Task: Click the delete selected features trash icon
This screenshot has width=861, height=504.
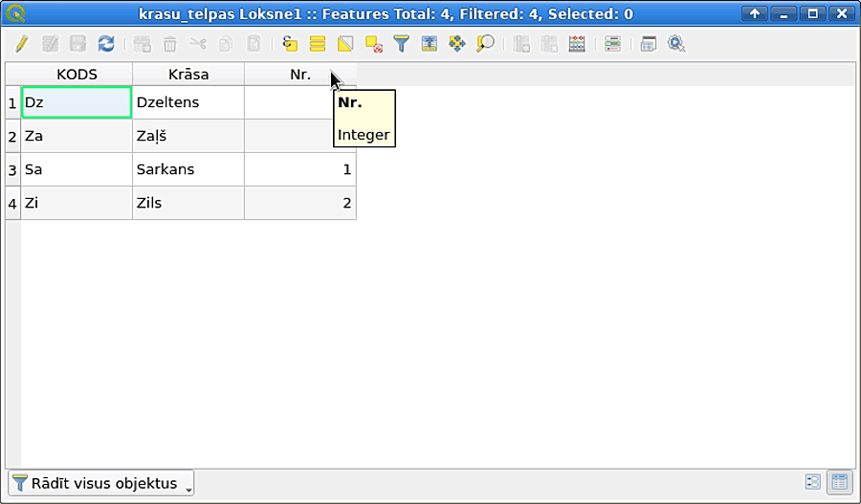Action: click(170, 43)
